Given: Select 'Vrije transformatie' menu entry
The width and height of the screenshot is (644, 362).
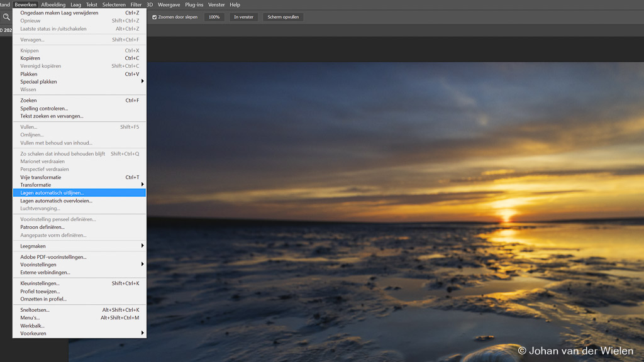Looking at the screenshot, I should point(41,177).
